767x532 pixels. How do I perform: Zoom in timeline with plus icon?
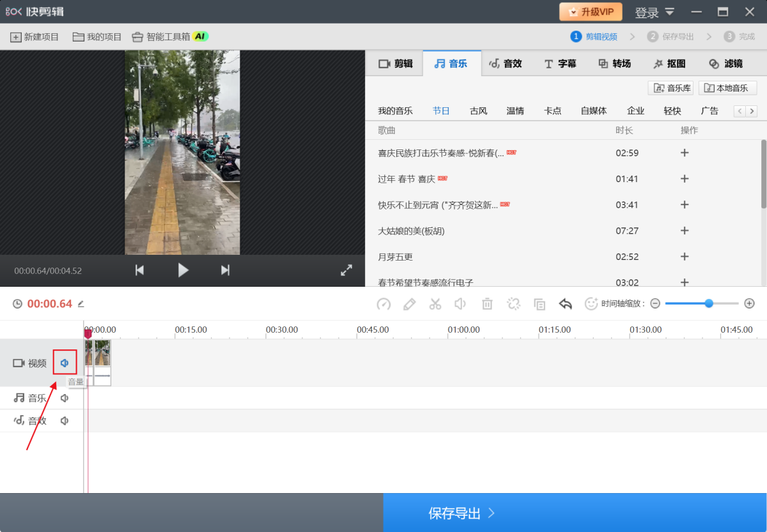[750, 304]
